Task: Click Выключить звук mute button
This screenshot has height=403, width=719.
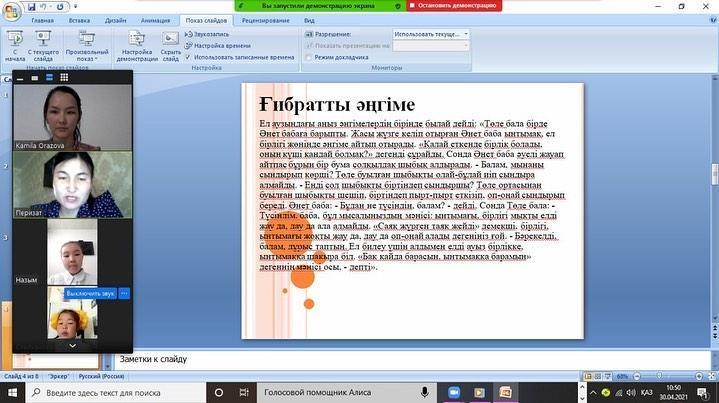Action: click(x=91, y=294)
